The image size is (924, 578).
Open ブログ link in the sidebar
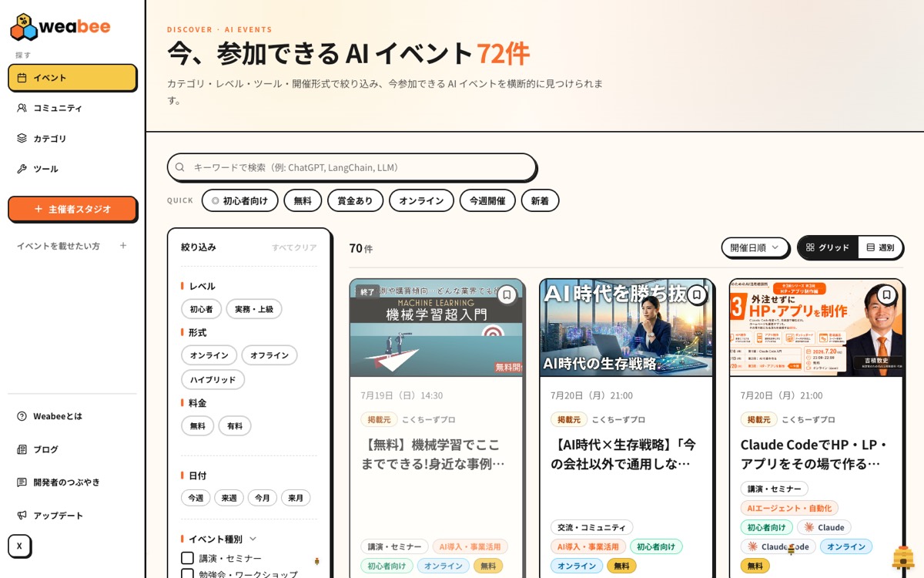(72, 449)
